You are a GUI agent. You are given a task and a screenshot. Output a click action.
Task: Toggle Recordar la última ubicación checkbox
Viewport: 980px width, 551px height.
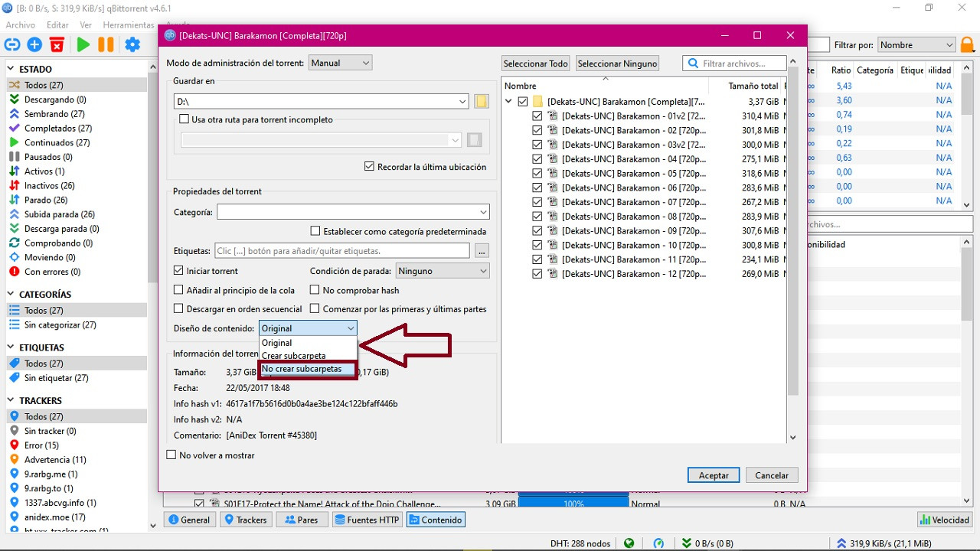(370, 167)
